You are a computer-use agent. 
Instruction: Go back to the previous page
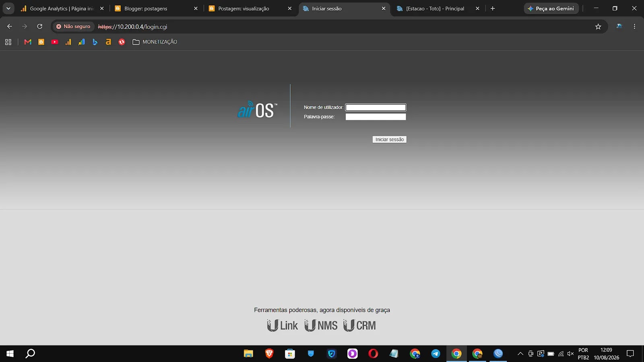(x=10, y=27)
